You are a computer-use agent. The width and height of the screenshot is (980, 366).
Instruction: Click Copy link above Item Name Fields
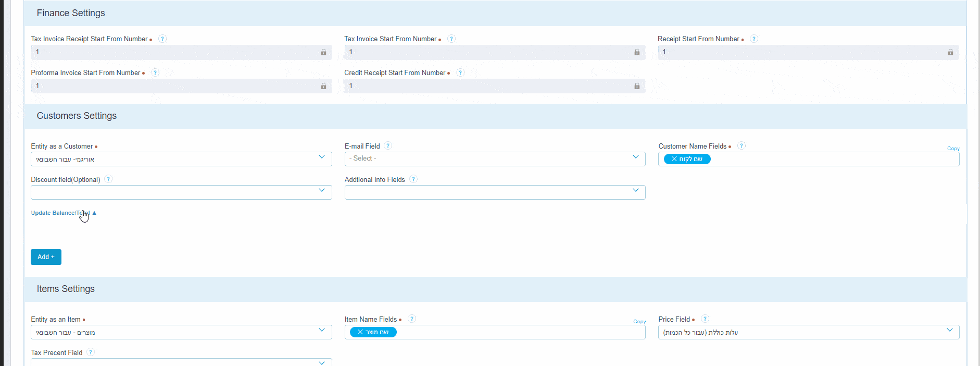pyautogui.click(x=639, y=322)
